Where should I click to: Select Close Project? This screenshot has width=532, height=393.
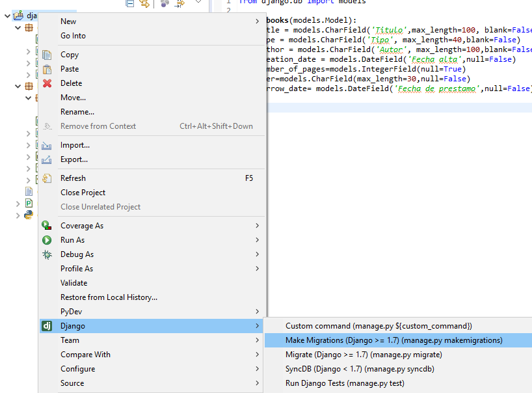click(x=152, y=193)
